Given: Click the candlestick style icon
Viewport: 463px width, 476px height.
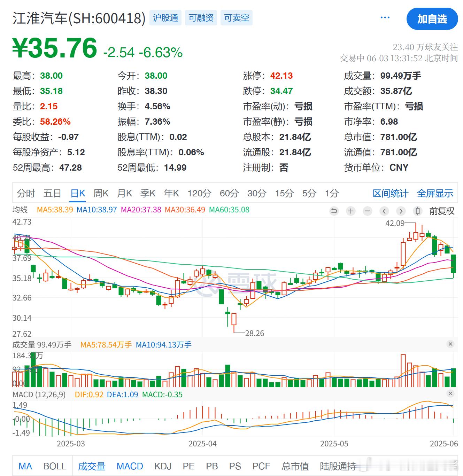Looking at the screenshot, I should point(418,211).
